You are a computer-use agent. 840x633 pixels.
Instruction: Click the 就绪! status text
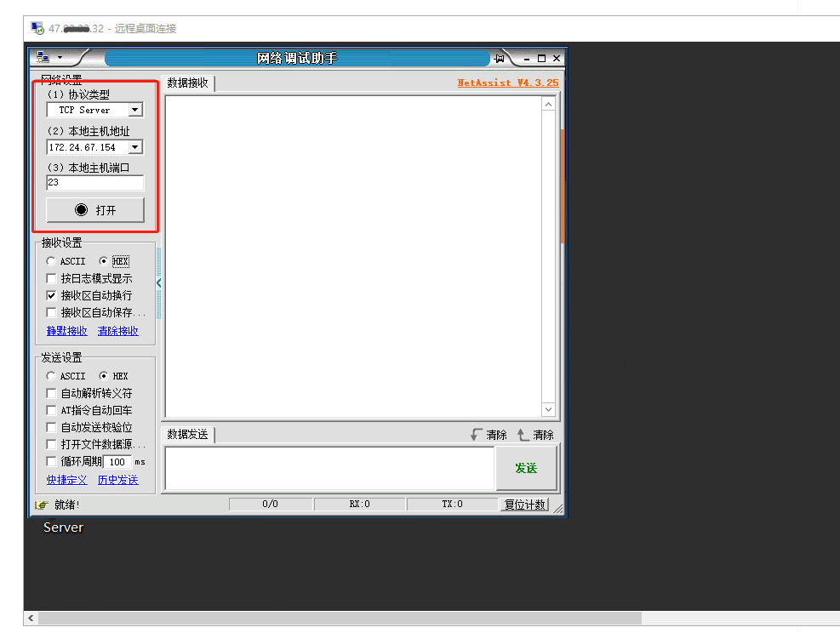coord(67,505)
